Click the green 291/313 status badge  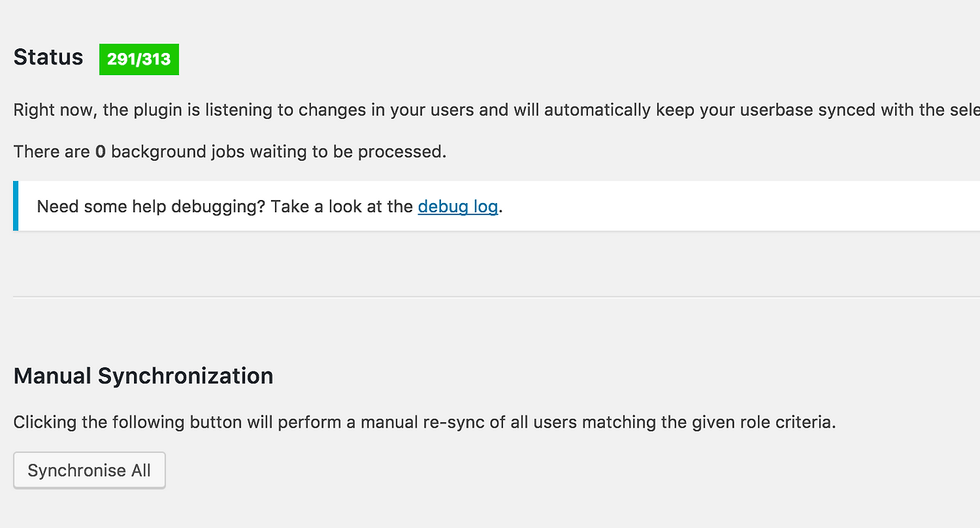pyautogui.click(x=139, y=59)
